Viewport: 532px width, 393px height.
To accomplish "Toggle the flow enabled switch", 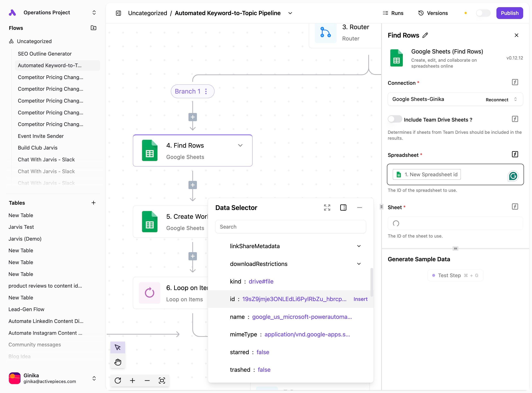I will (483, 13).
